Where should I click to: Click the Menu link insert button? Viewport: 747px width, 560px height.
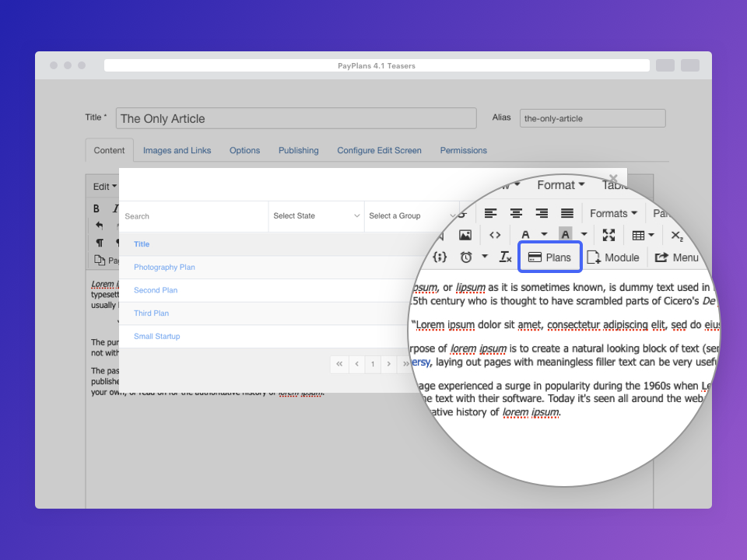pyautogui.click(x=676, y=257)
